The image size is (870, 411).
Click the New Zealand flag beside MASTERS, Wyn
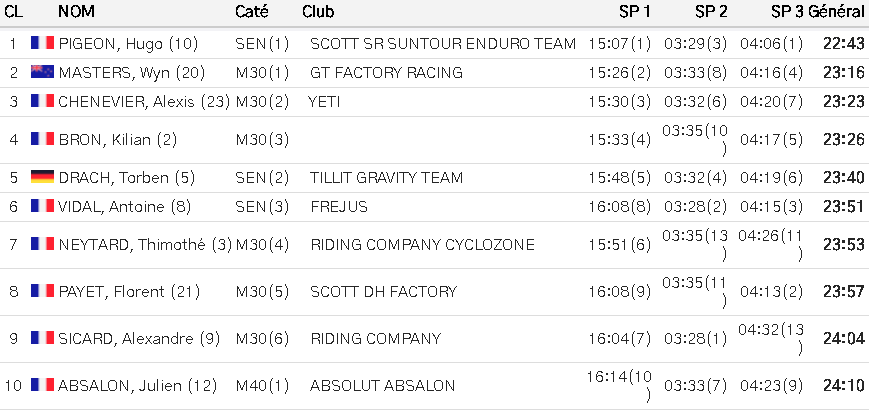click(42, 72)
